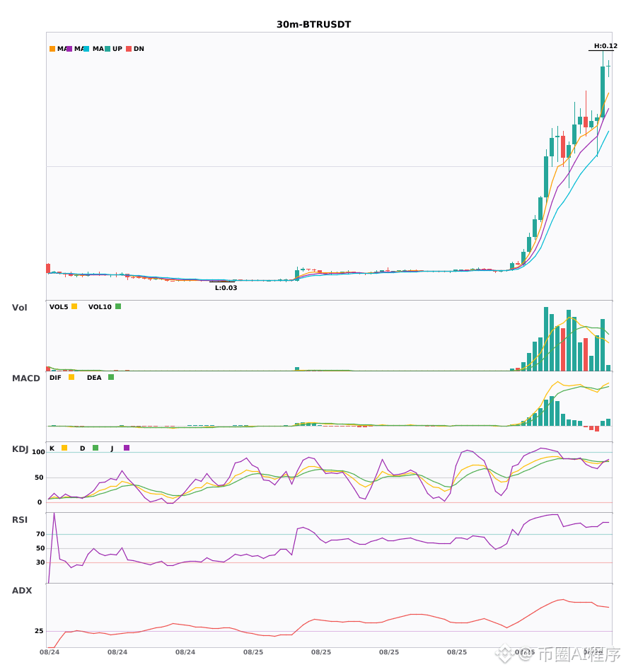The width and height of the screenshot is (626, 672).
Task: Click the yellow VOL5 legend swatch
Action: tap(74, 306)
